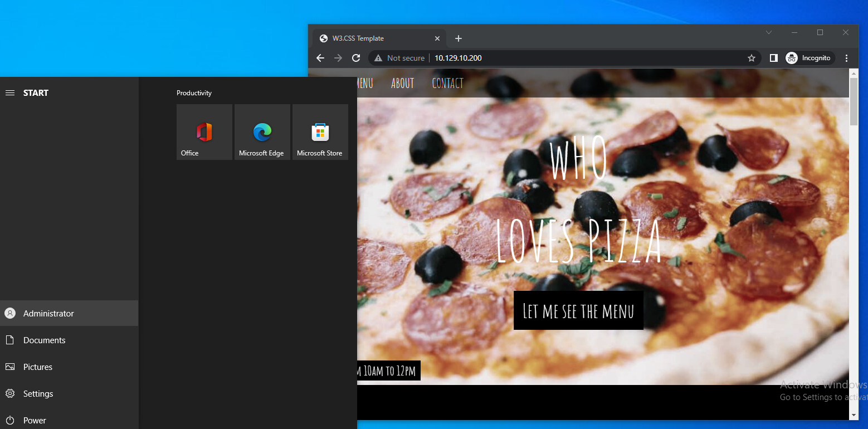Open the ABOUT section of the pizza site
The image size is (868, 429).
tap(402, 83)
